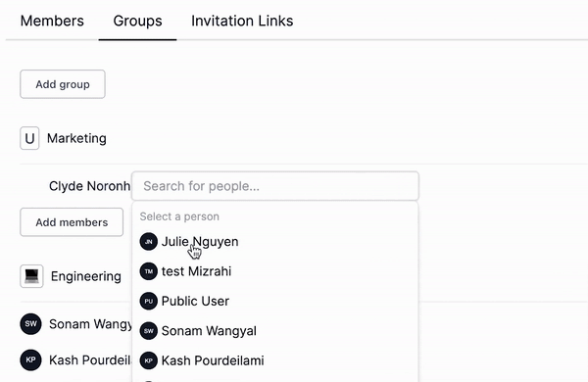
Task: Click the KP avatar in the dropdown list
Action: point(149,360)
